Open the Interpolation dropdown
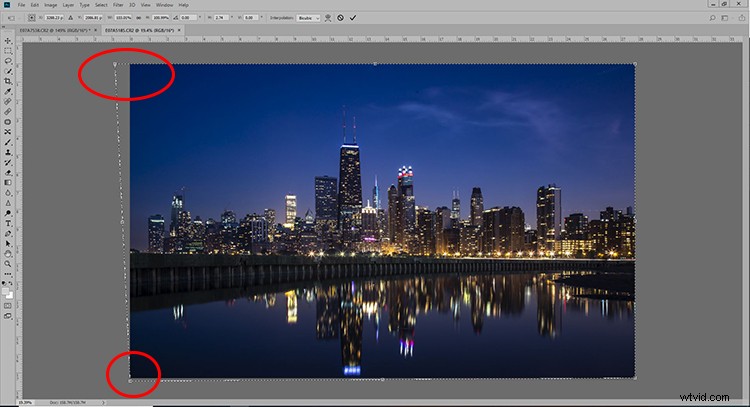The width and height of the screenshot is (750, 407). pos(308,18)
